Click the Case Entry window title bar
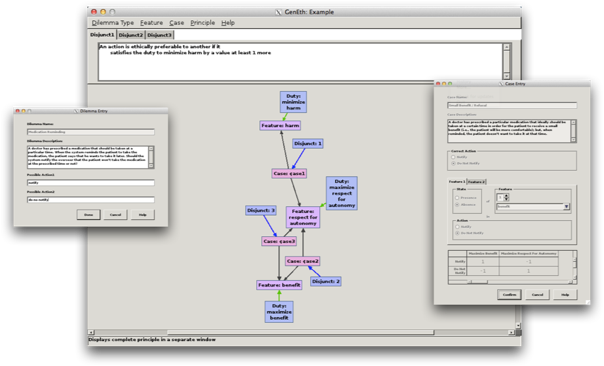 tap(512, 84)
